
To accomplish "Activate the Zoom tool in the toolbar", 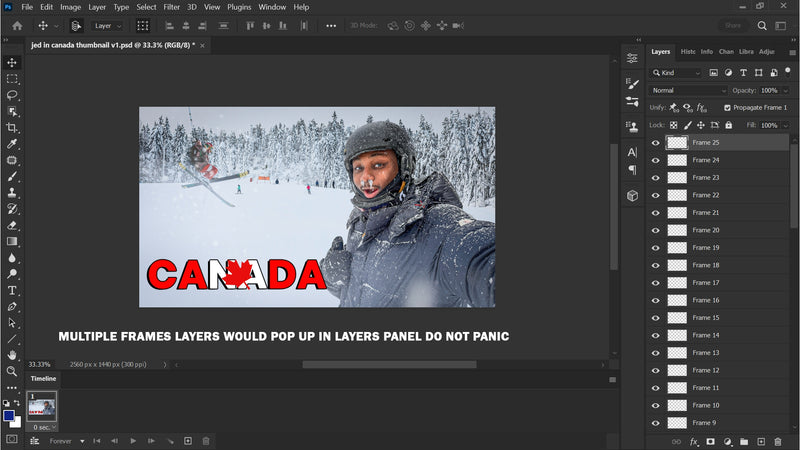I will click(x=12, y=371).
